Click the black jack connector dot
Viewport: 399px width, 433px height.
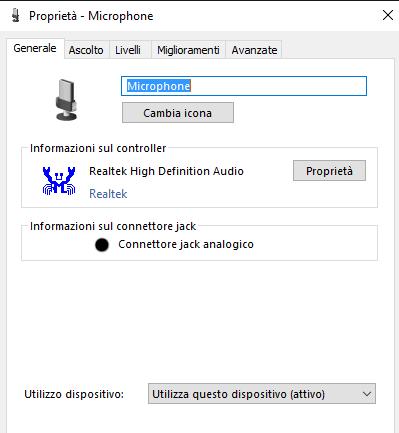click(x=102, y=245)
